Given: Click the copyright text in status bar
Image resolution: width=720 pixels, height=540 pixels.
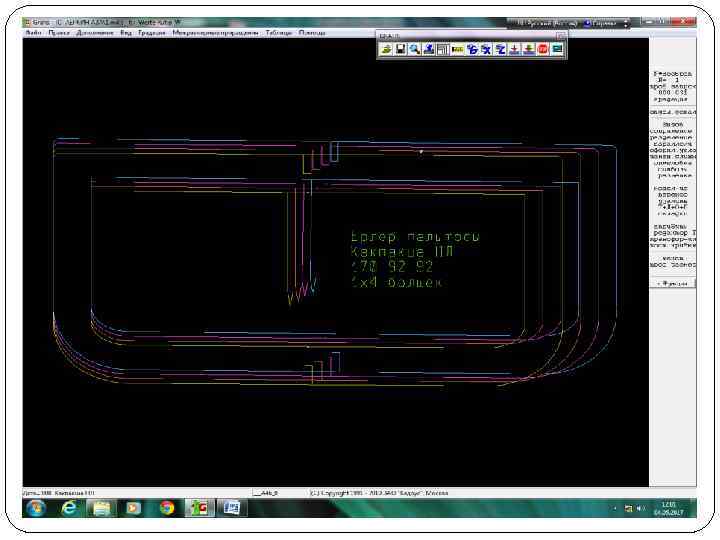Looking at the screenshot, I should click(379, 493).
